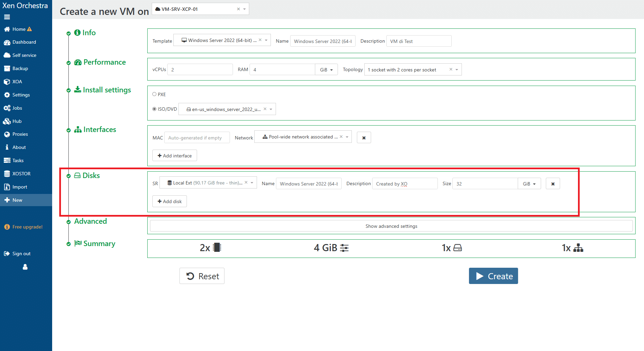The image size is (644, 351).
Task: Open the user profile icon
Action: (x=25, y=267)
